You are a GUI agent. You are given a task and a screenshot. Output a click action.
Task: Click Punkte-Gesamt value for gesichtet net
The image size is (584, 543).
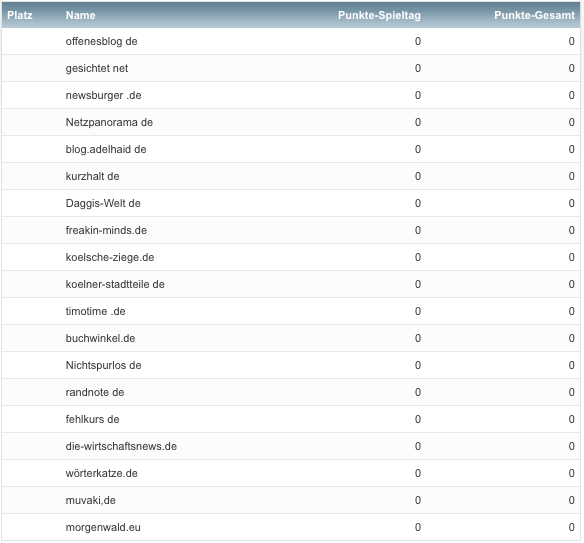click(572, 69)
